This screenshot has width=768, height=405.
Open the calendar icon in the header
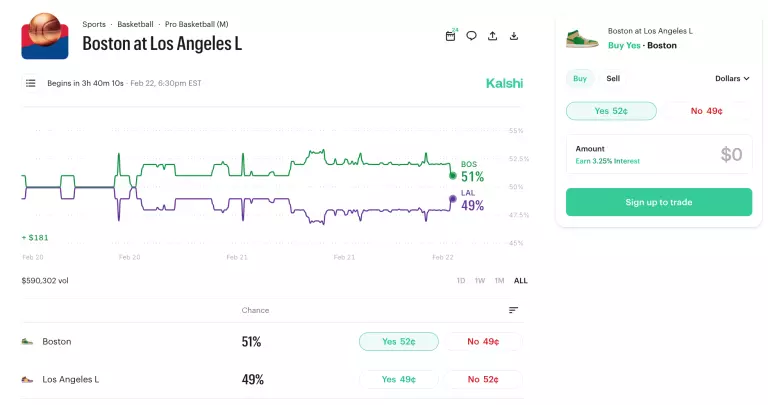450,36
